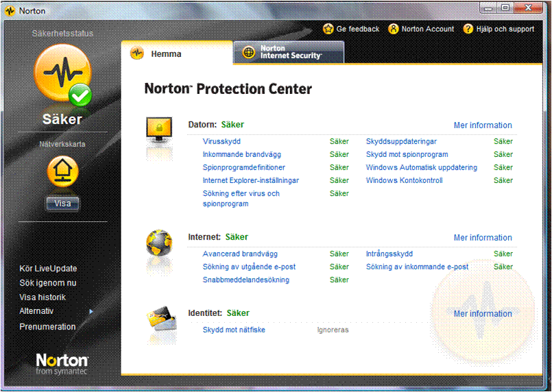Click the Hemma tab pulse icon
The image size is (552, 392).
click(137, 54)
